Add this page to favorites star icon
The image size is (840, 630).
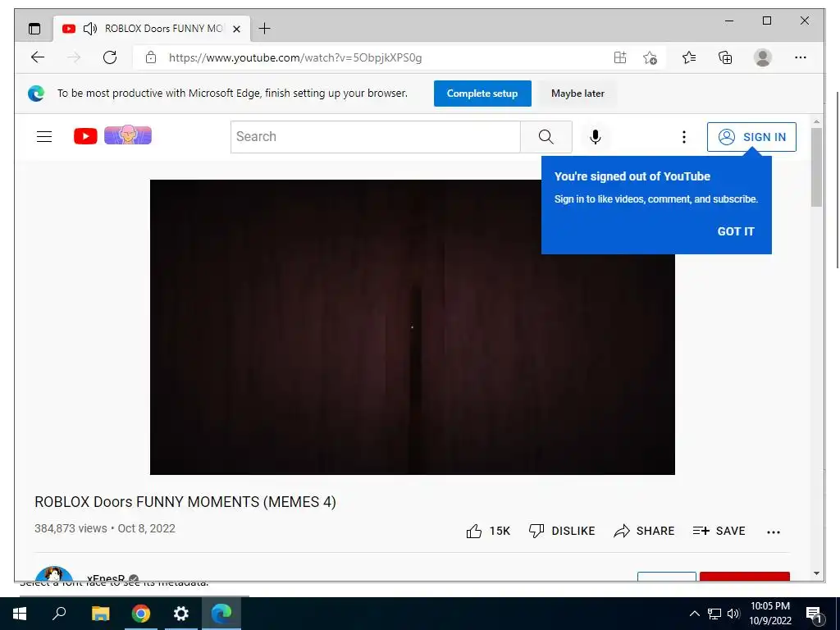coord(650,57)
